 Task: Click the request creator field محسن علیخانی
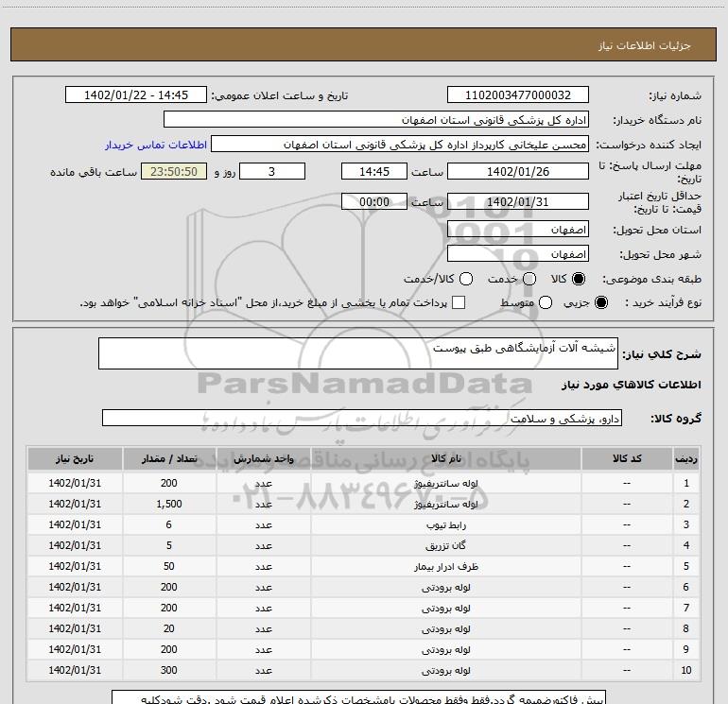pyautogui.click(x=400, y=145)
